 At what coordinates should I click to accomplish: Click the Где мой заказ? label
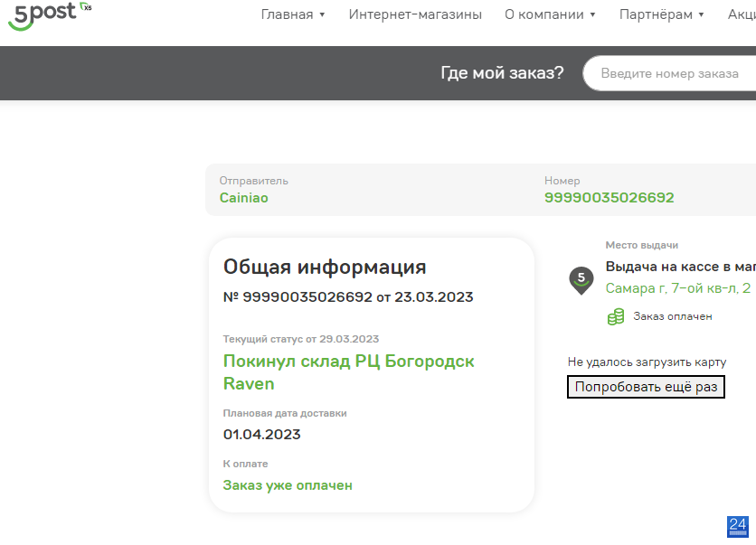click(x=502, y=73)
